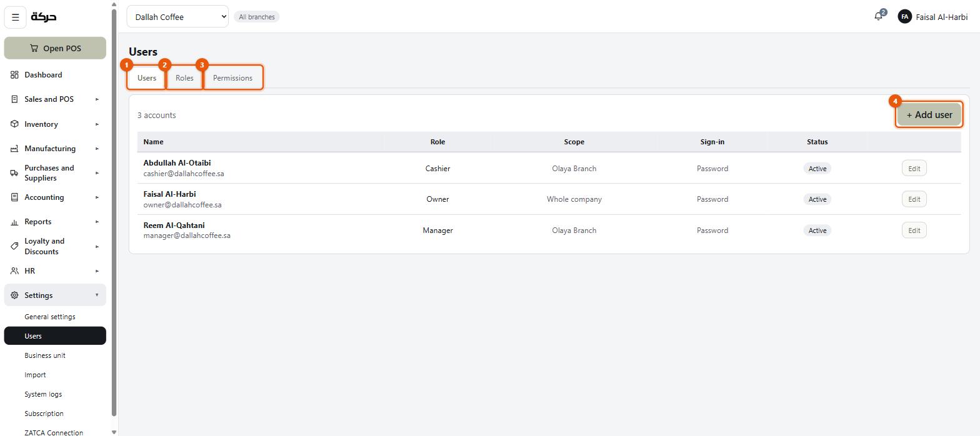Screen dimensions: 980x436
Task: Click the Open POS button
Action: (55, 48)
